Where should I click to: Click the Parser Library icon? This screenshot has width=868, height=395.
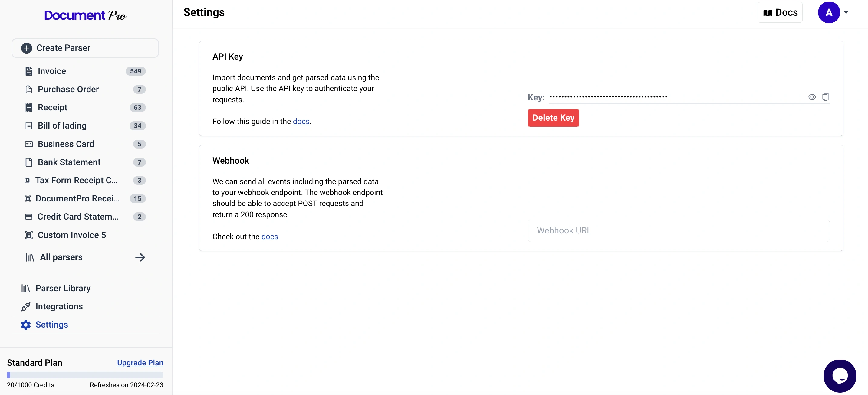tap(25, 288)
